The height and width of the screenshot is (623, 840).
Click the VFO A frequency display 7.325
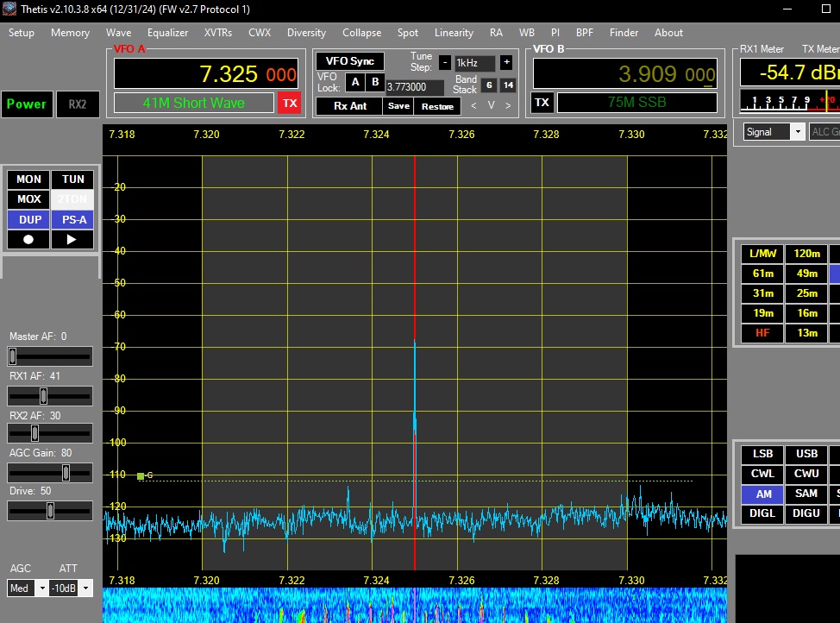click(206, 73)
